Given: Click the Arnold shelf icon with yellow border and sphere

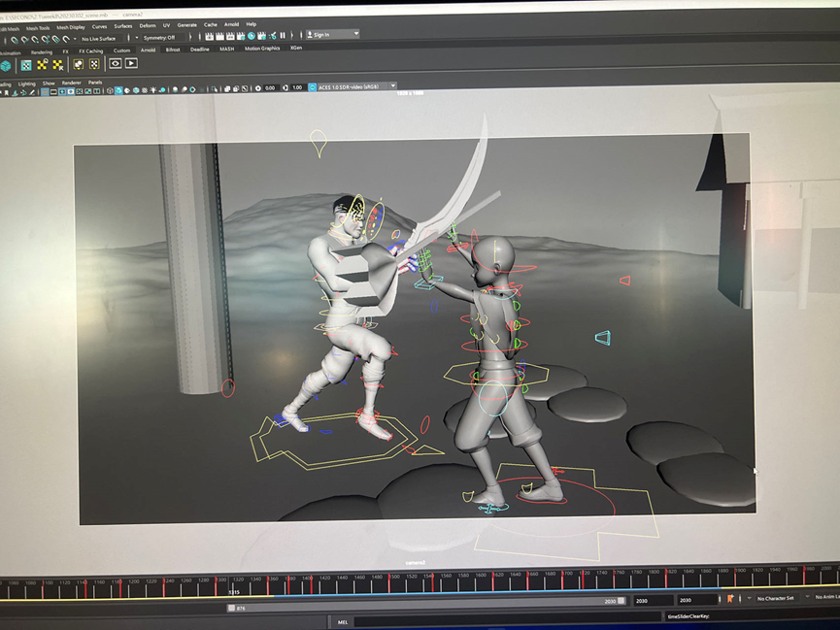Looking at the screenshot, I should (79, 64).
